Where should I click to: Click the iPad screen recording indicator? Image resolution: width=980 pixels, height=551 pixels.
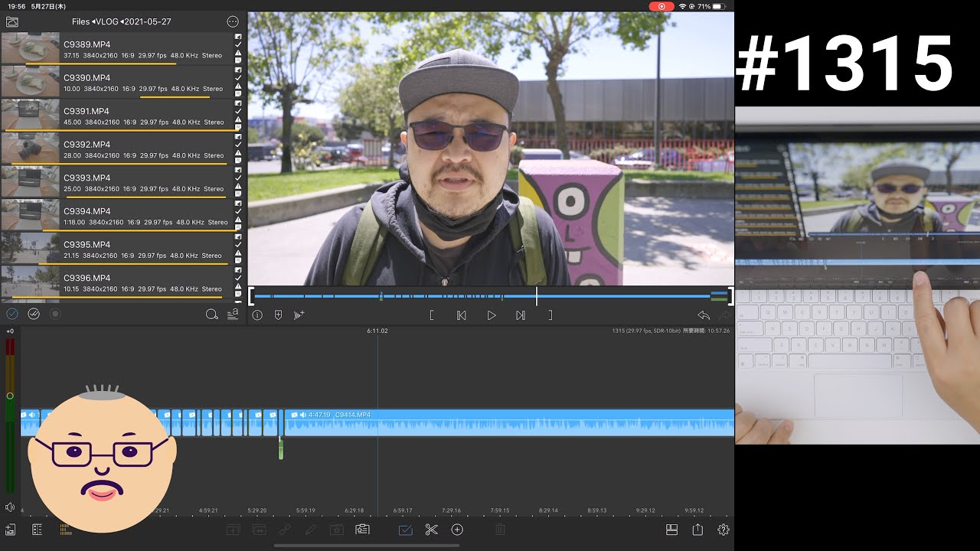click(661, 6)
